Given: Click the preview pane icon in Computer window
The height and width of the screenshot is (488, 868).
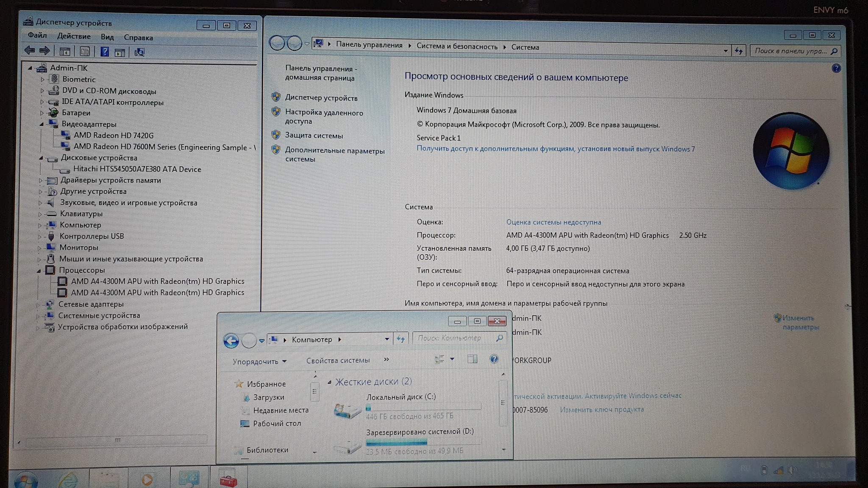Looking at the screenshot, I should [x=472, y=359].
